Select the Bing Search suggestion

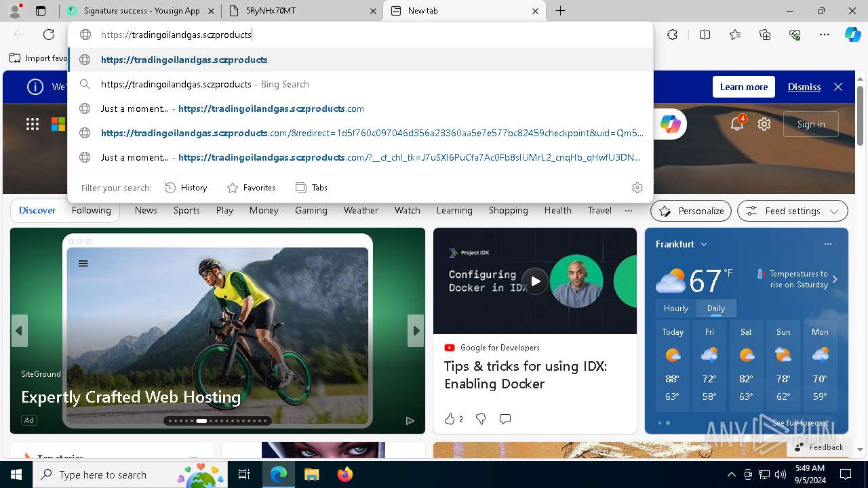pos(361,84)
